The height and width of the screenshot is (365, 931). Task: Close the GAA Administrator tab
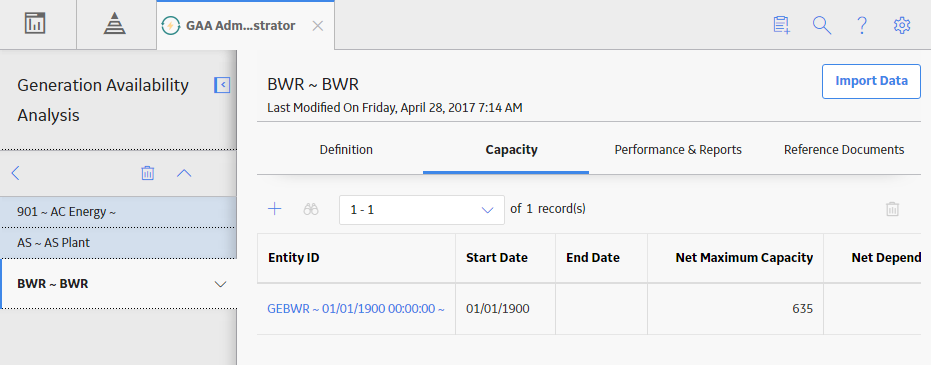318,26
